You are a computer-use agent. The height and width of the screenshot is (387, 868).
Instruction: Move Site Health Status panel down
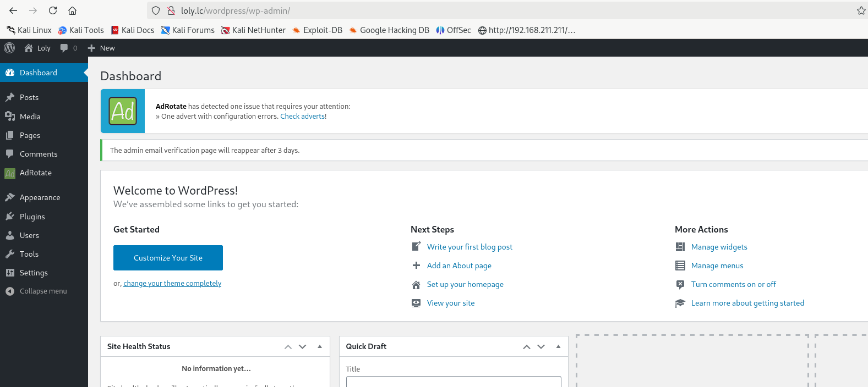coord(302,346)
